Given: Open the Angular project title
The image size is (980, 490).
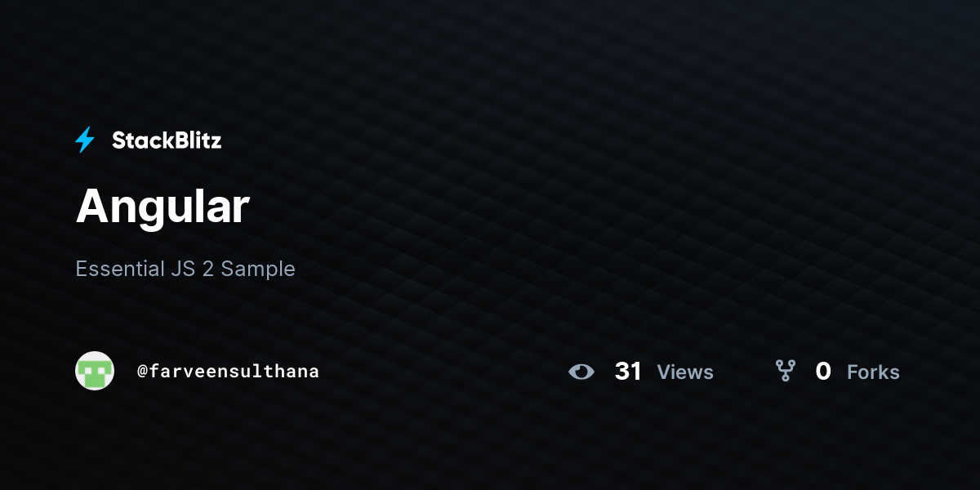Looking at the screenshot, I should click(163, 207).
